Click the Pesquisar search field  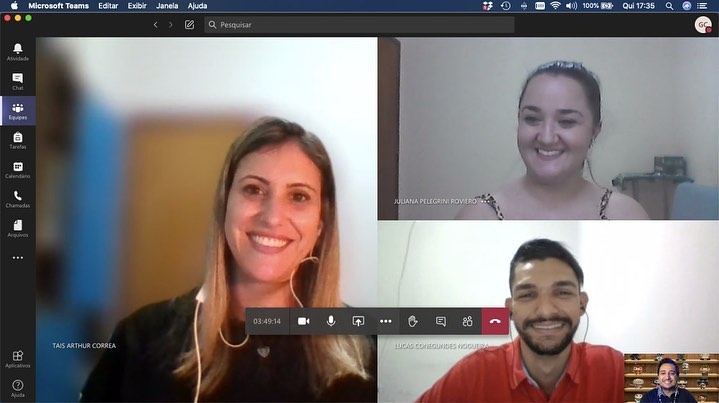tap(359, 25)
